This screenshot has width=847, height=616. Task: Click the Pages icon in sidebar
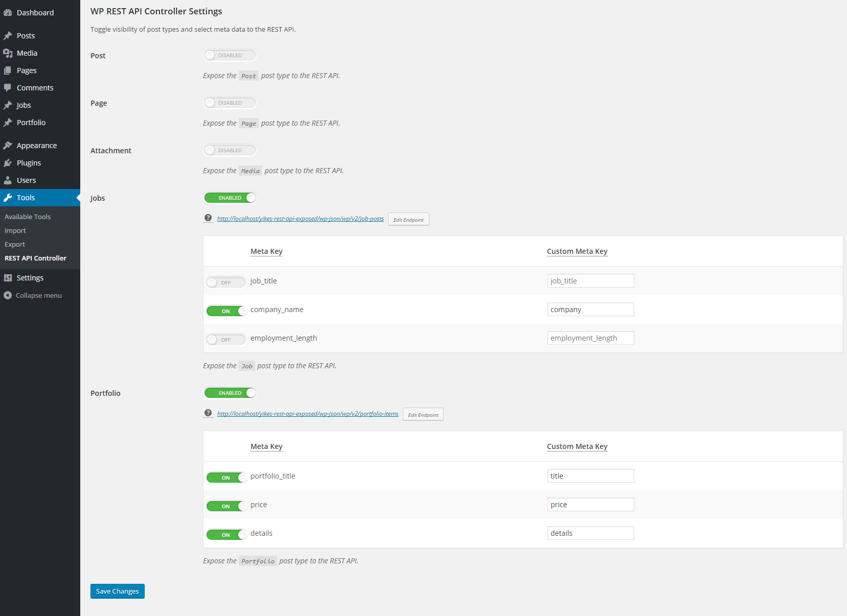(x=8, y=70)
